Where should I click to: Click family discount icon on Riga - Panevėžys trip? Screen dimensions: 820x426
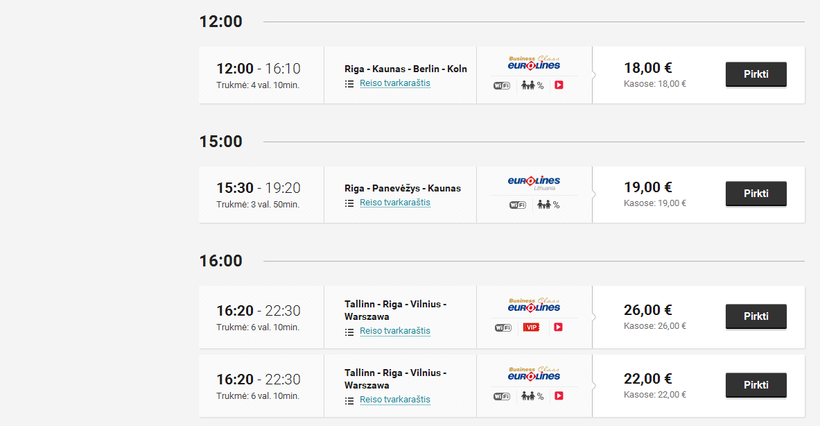[544, 205]
